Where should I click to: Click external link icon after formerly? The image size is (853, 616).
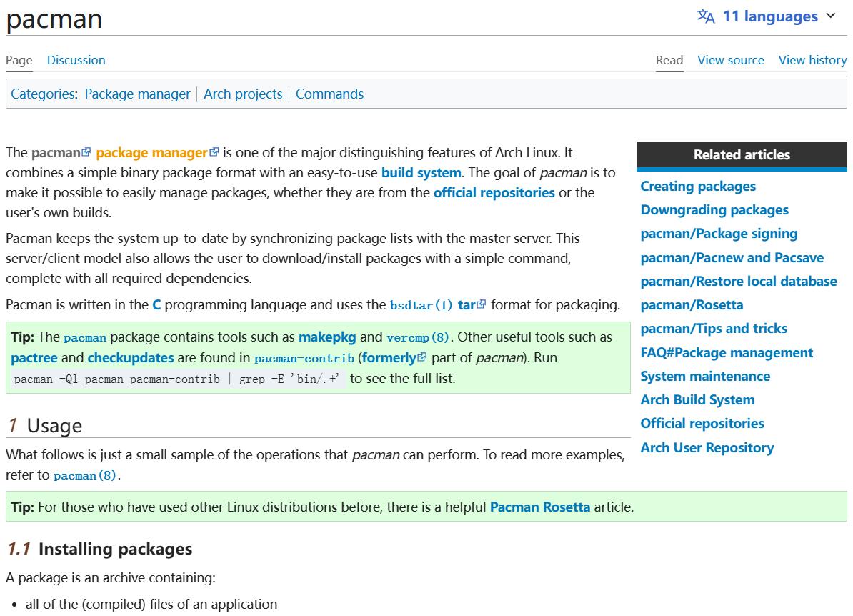click(x=422, y=357)
